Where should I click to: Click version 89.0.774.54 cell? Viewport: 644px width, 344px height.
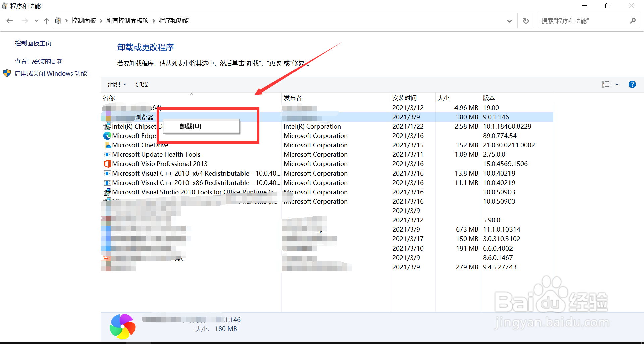(x=499, y=136)
